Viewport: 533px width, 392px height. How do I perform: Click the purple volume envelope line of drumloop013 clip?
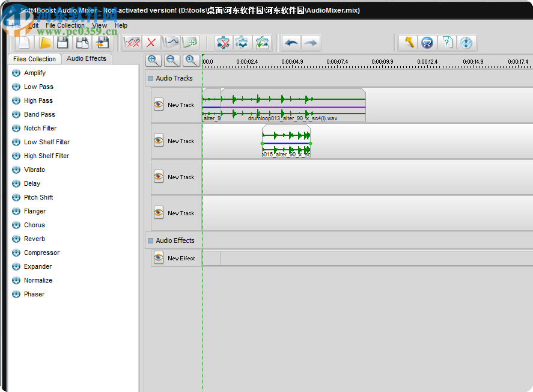click(x=293, y=108)
